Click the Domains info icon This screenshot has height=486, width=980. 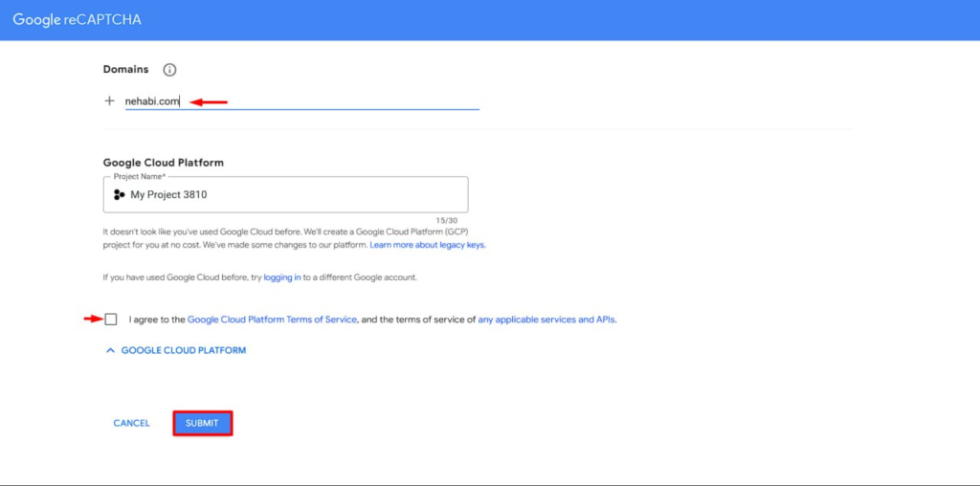pyautogui.click(x=169, y=70)
